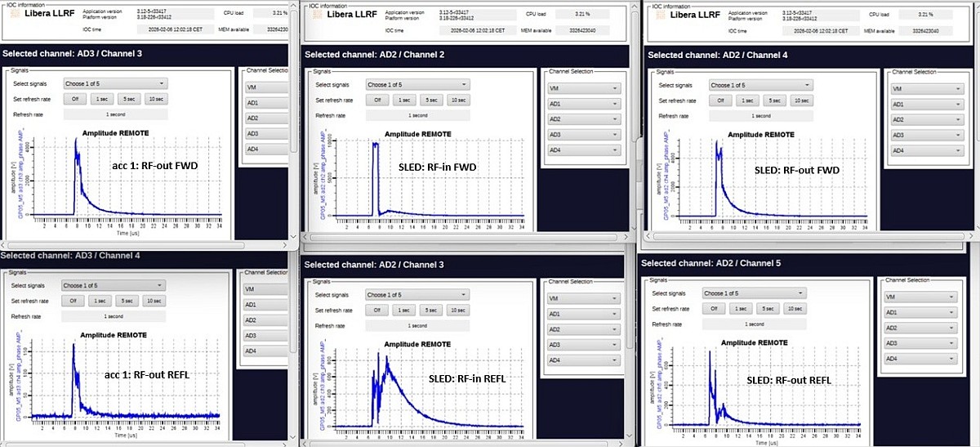Screen dimensions: 980x447
Task: Turn refresh Off in AD3 / Channel 3 panel
Action: [x=73, y=100]
